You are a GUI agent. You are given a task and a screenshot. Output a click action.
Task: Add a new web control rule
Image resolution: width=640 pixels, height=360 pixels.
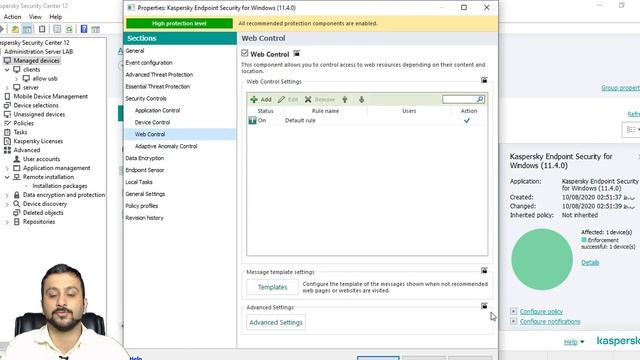click(261, 99)
